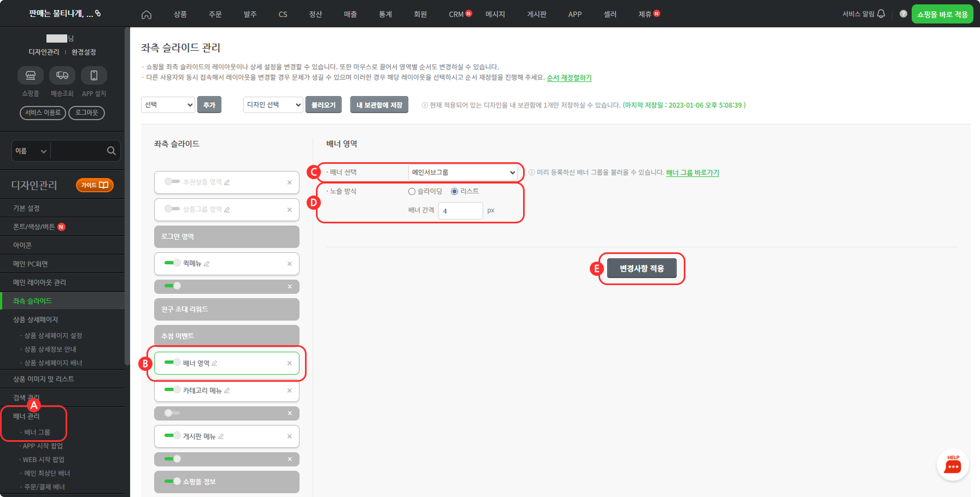Select the 리스트 radio option

pyautogui.click(x=454, y=191)
